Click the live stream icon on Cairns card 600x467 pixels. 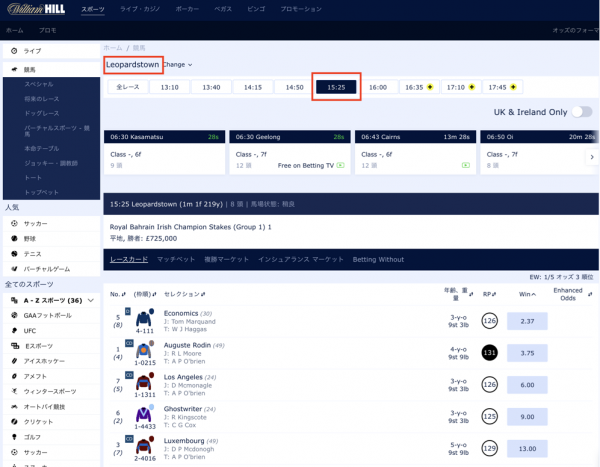(x=466, y=165)
